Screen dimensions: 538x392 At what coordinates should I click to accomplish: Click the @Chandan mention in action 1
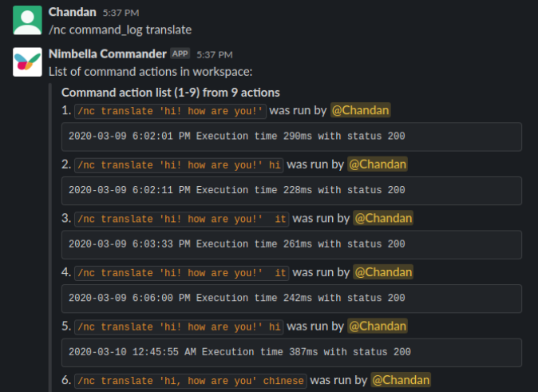pos(361,110)
